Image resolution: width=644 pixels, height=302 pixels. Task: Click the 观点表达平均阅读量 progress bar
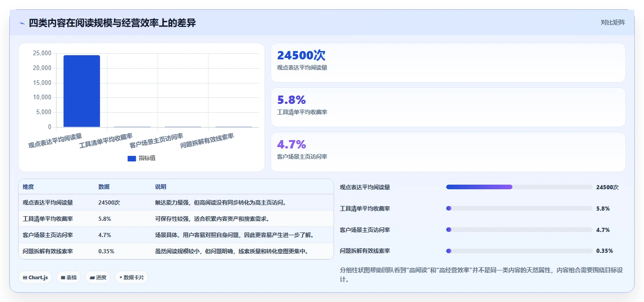pyautogui.click(x=519, y=187)
